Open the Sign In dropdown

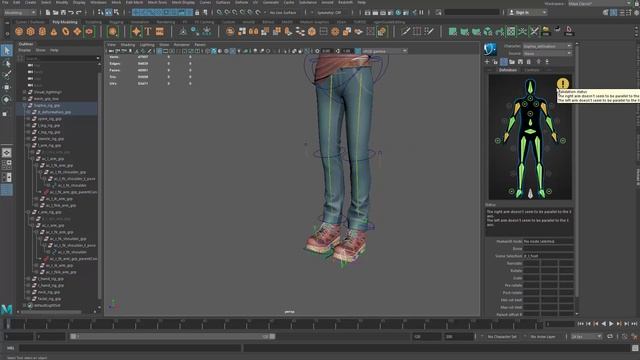(x=544, y=13)
